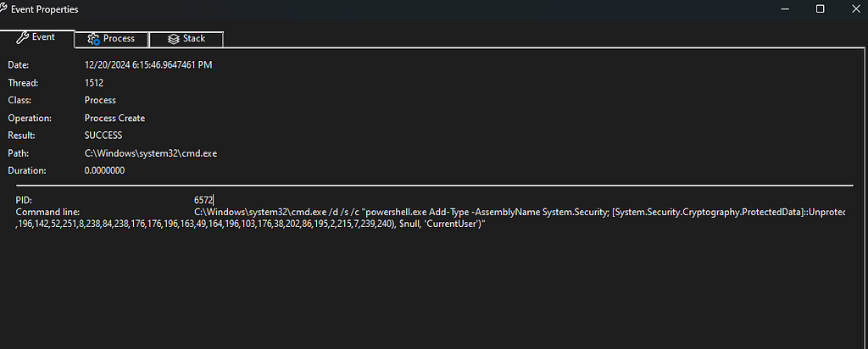Select the Date value 12/20/2024 timestamp

[148, 65]
